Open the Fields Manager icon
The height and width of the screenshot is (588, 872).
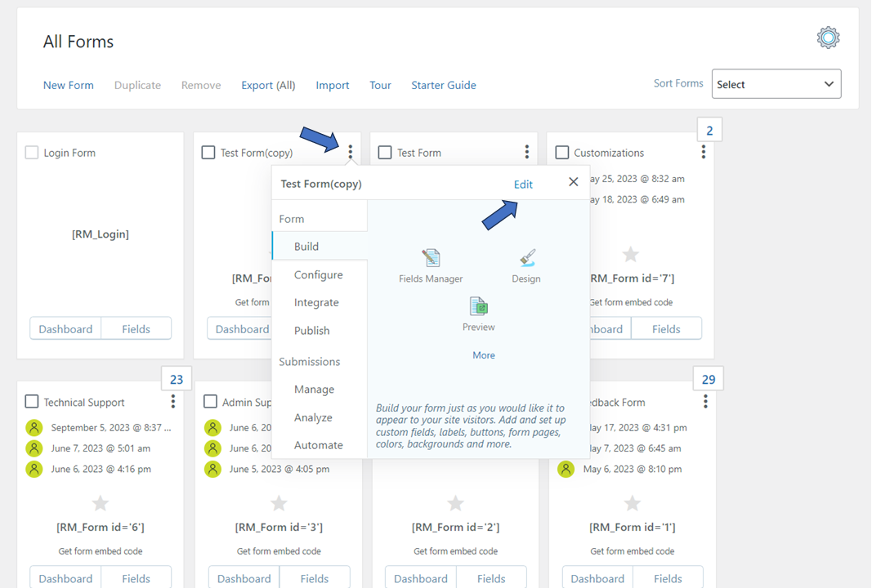point(431,259)
